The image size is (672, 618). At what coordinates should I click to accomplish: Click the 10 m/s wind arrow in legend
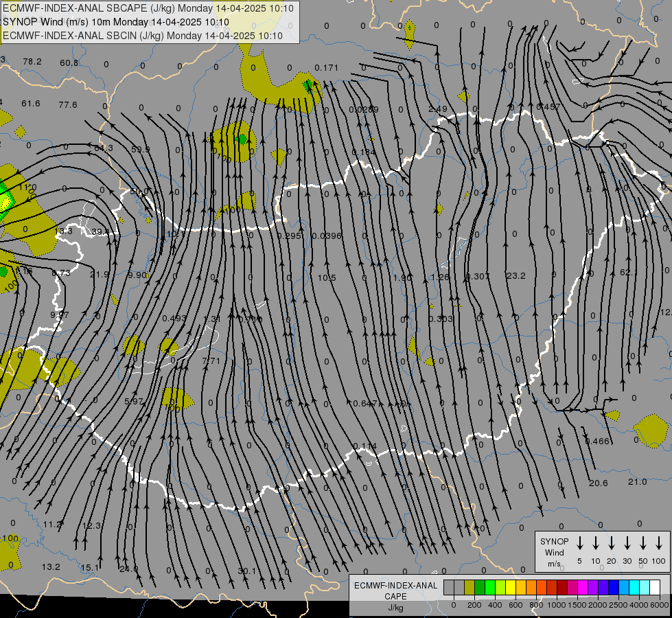(x=595, y=543)
